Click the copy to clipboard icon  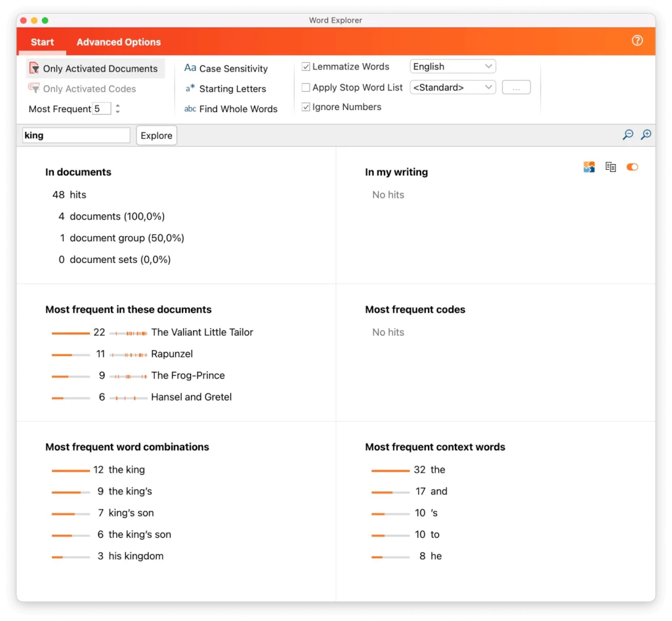[x=610, y=167]
